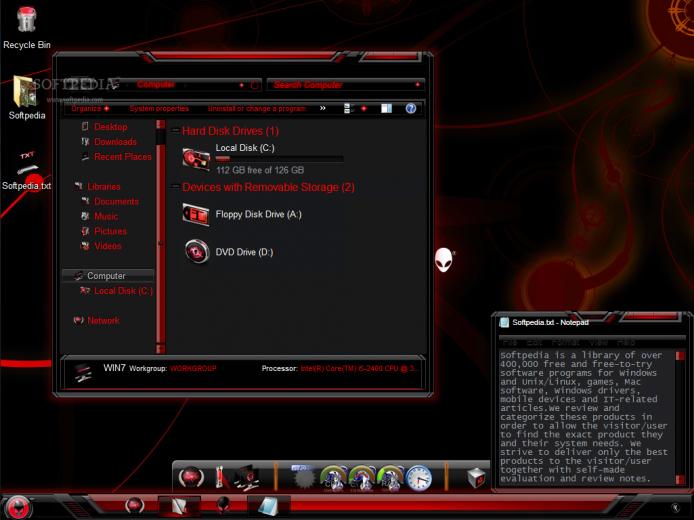Select Computer in navigation pane
The width and height of the screenshot is (694, 520).
pos(108,276)
